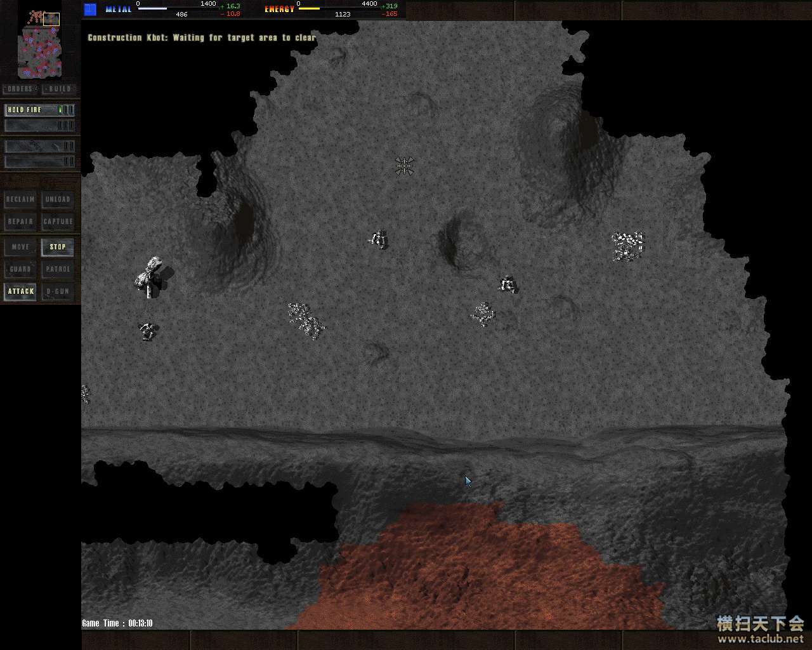This screenshot has width=812, height=650.
Task: Click the energy capacity "4400"
Action: click(370, 4)
